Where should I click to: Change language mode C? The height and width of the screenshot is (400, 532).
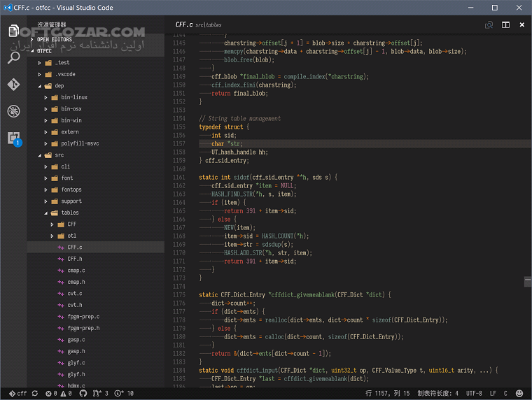click(x=505, y=393)
